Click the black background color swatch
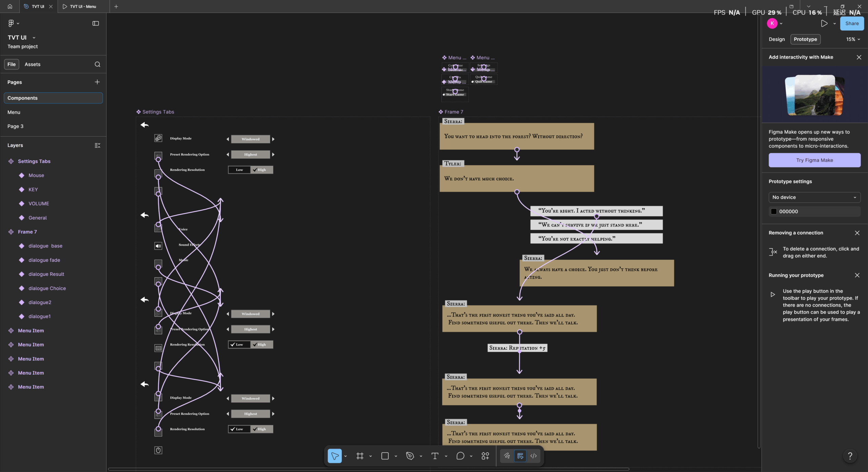868x472 pixels. pos(774,212)
